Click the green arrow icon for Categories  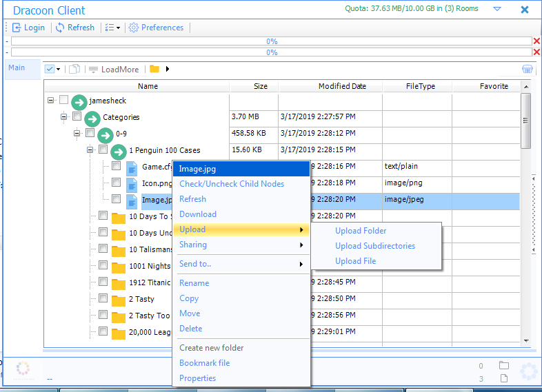click(x=92, y=118)
